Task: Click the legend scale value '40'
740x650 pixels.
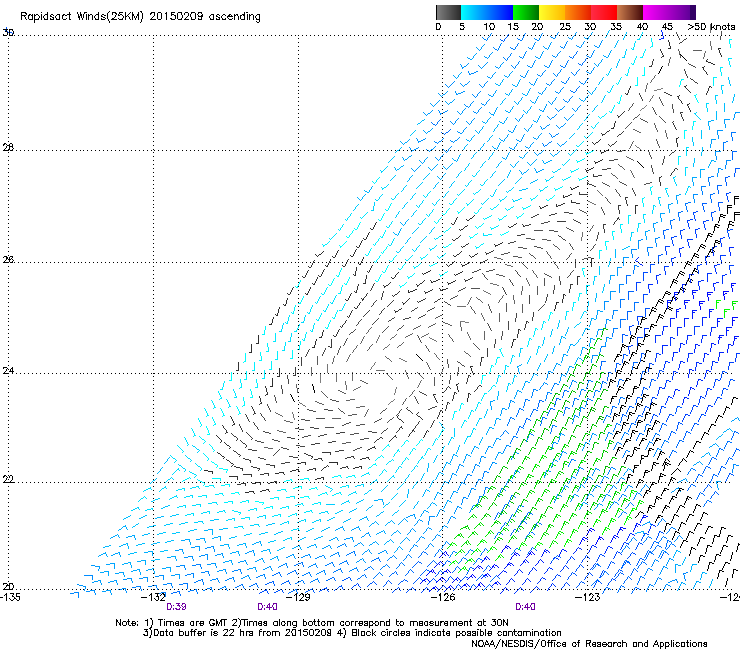Action: 642,27
